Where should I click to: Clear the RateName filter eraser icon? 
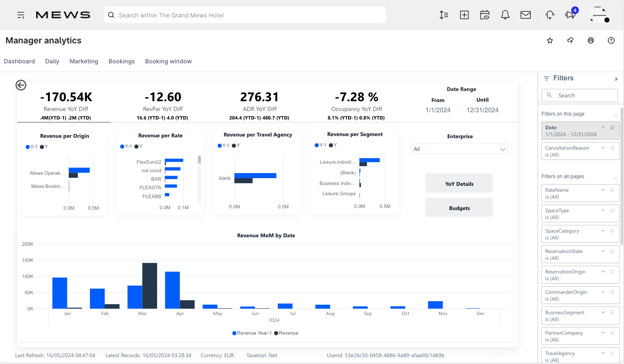coord(613,190)
